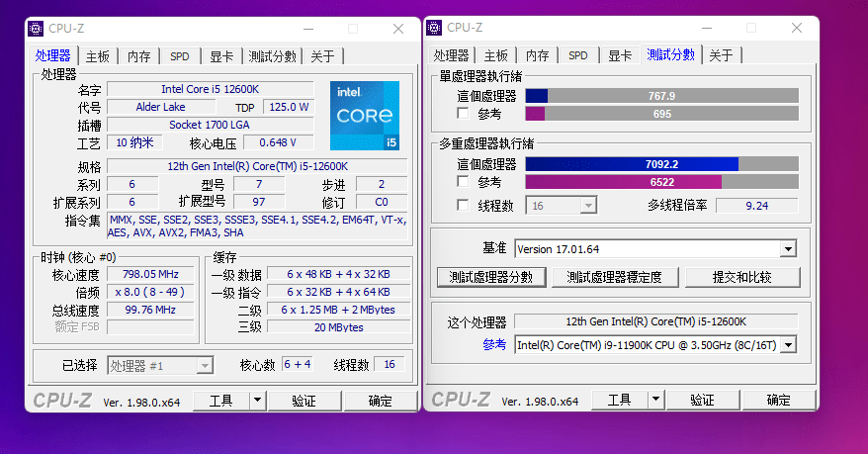Click the 倍频 x 8.0 (8 - 49) value
The width and height of the screenshot is (868, 454).
(150, 292)
